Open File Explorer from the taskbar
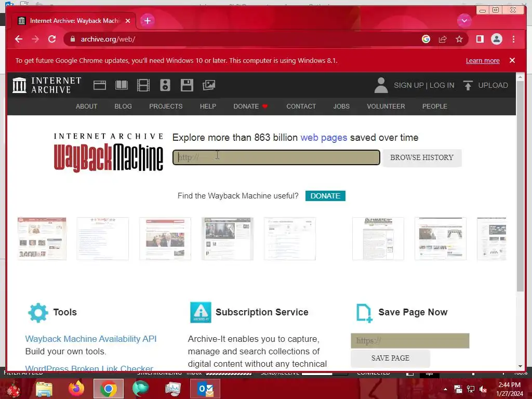Viewport: 532px width, 399px height. pos(44,389)
